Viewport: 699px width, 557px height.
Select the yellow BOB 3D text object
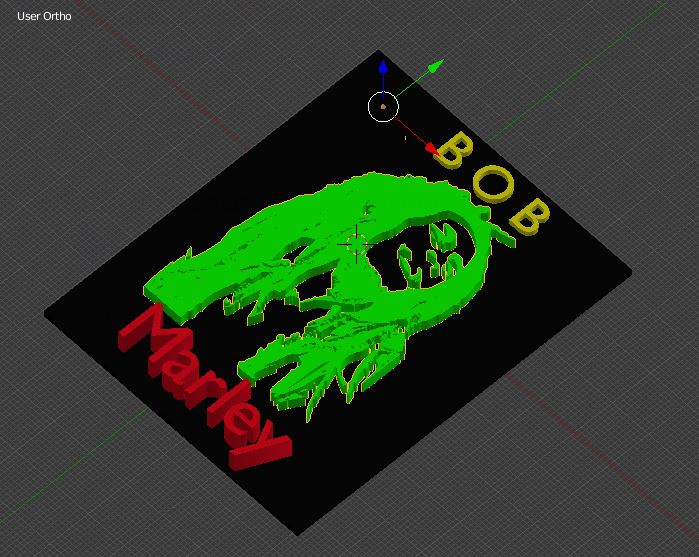coord(492,183)
